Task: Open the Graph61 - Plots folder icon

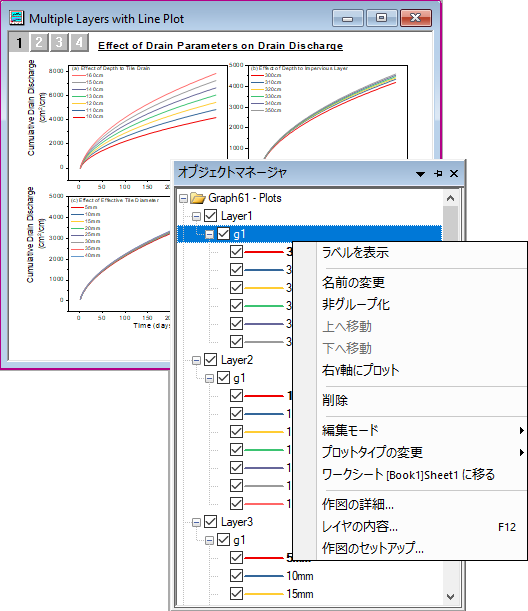Action: click(198, 198)
